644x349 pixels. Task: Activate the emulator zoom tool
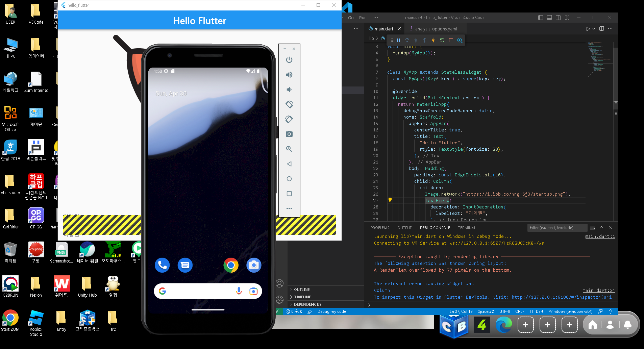click(x=289, y=149)
